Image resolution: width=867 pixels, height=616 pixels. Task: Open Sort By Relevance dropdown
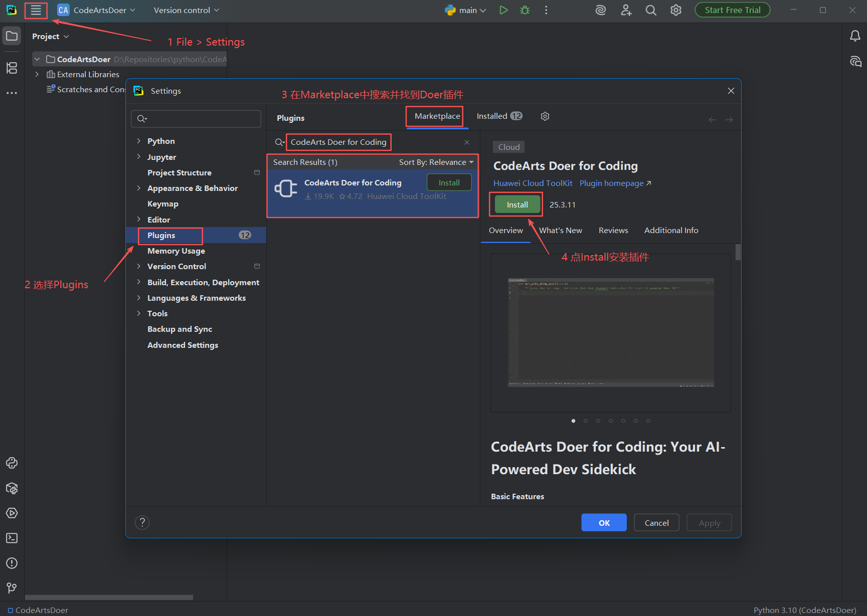tap(436, 162)
